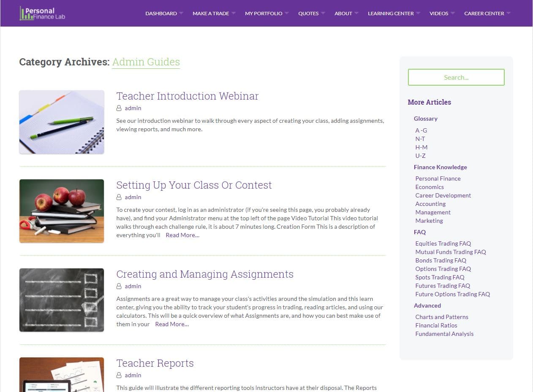This screenshot has width=533, height=392.
Task: Expand the Videos menu arrow
Action: (453, 14)
